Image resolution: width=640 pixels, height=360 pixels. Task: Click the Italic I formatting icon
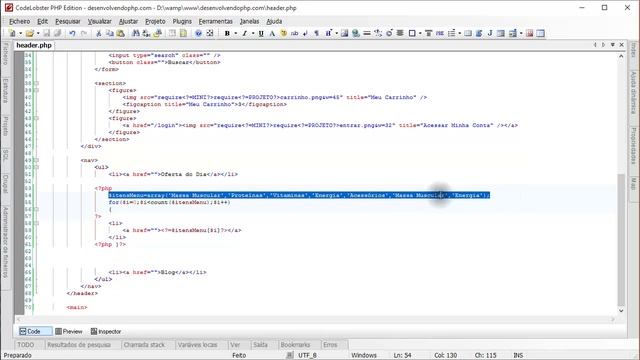[244, 33]
